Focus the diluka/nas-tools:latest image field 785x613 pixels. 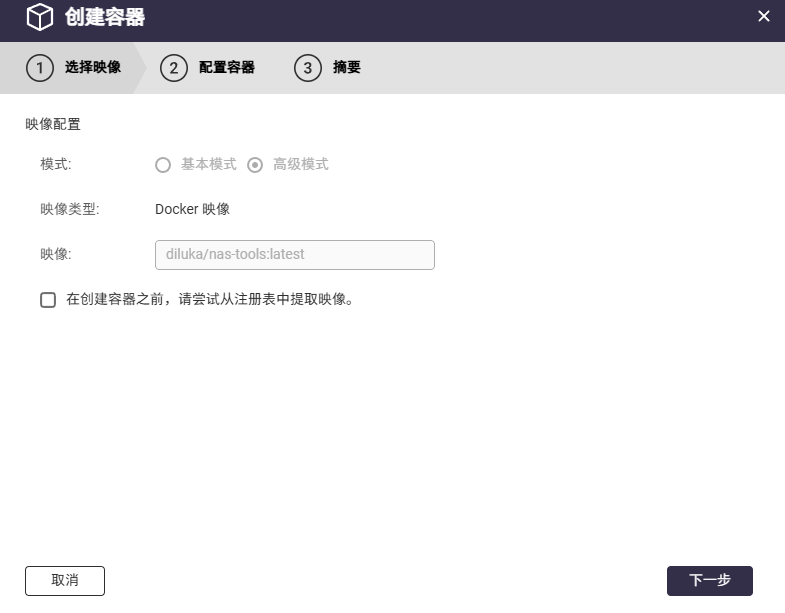(x=295, y=255)
